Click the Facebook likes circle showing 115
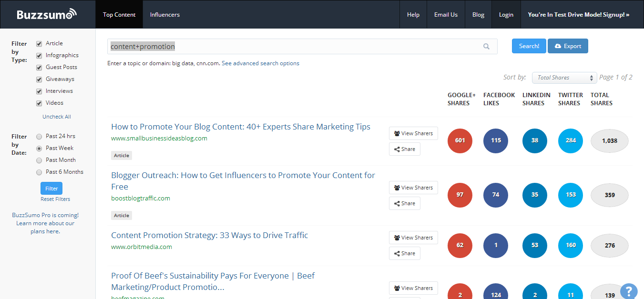 point(496,141)
